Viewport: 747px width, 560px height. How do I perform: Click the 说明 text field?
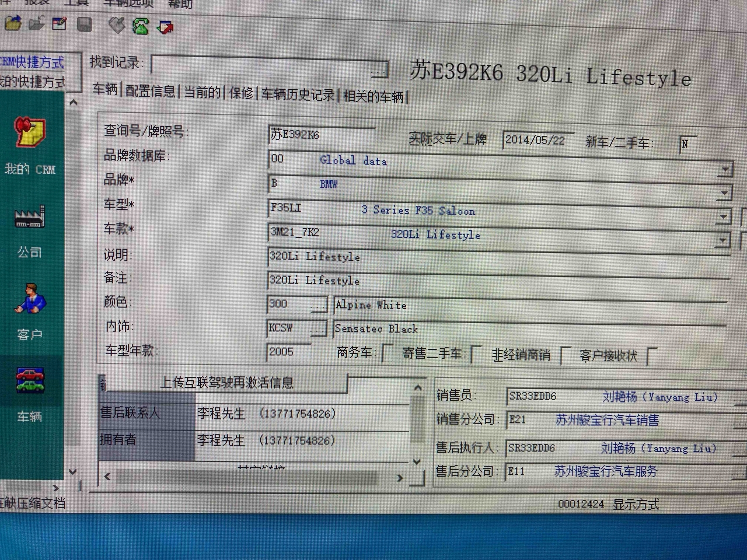(x=498, y=258)
